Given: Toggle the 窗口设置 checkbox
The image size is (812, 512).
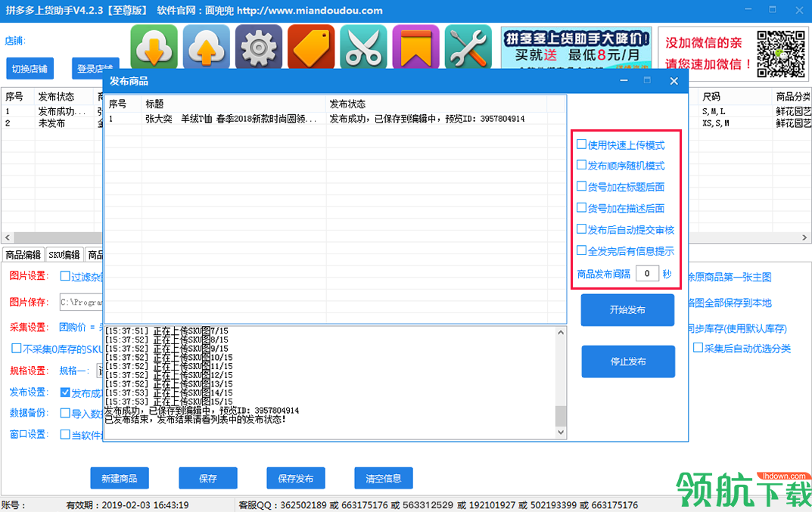Looking at the screenshot, I should (x=65, y=434).
